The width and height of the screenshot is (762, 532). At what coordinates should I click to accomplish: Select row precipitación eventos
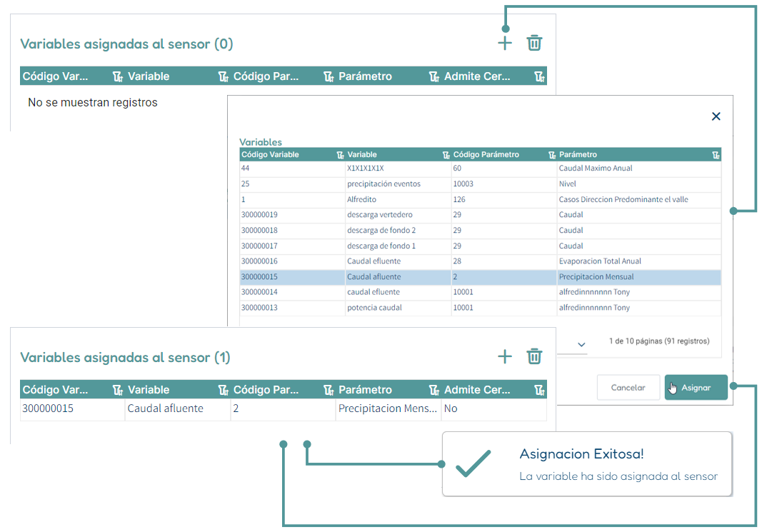(x=480, y=184)
